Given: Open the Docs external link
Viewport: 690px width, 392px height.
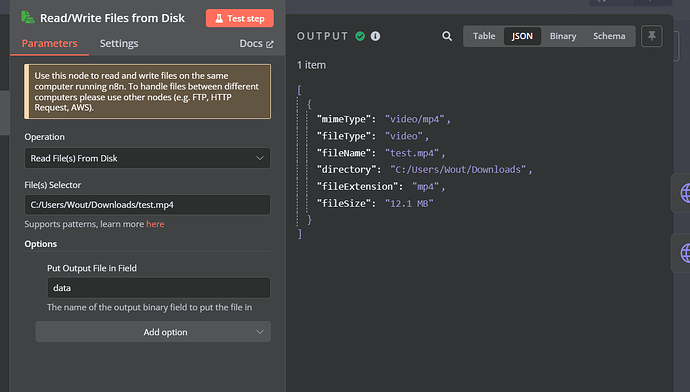Looking at the screenshot, I should click(256, 43).
